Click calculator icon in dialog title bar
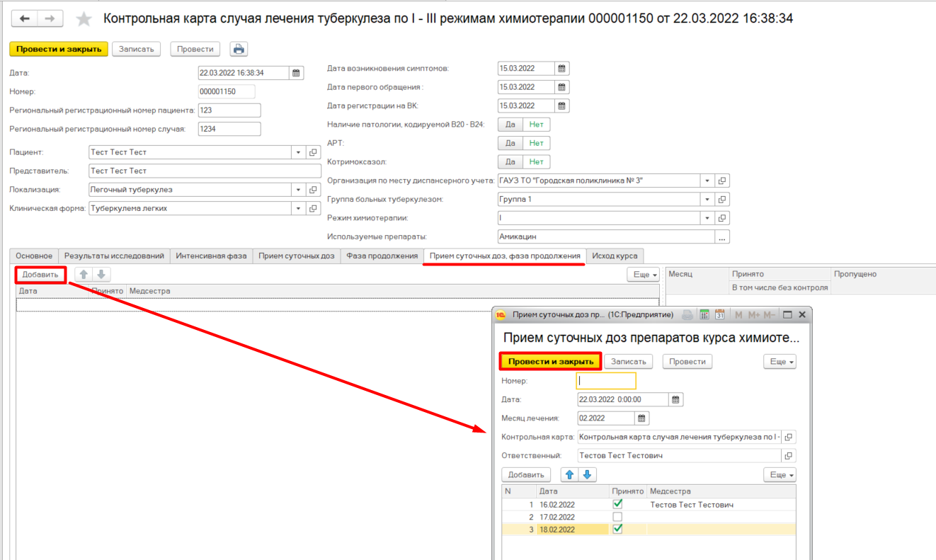Image resolution: width=936 pixels, height=560 pixels. pyautogui.click(x=704, y=314)
